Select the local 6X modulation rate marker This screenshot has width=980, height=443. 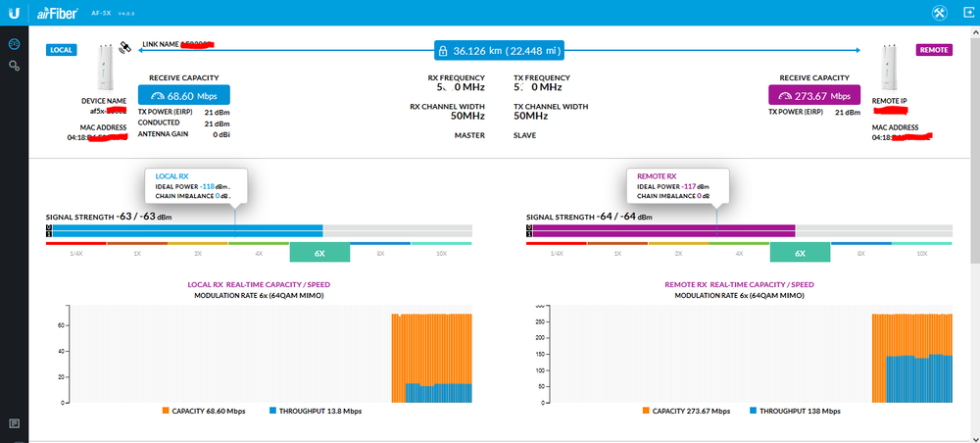319,253
